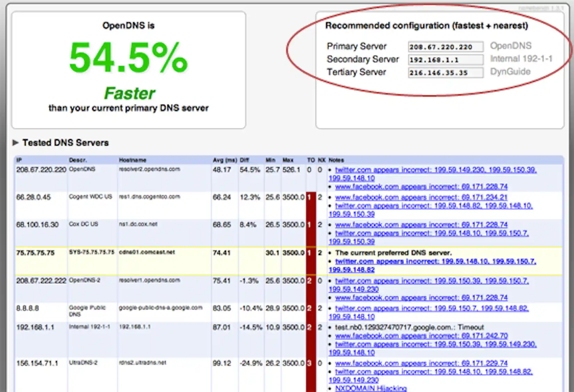Select IP cell 8.8.8.8
The image size is (574, 392).
tap(27, 308)
